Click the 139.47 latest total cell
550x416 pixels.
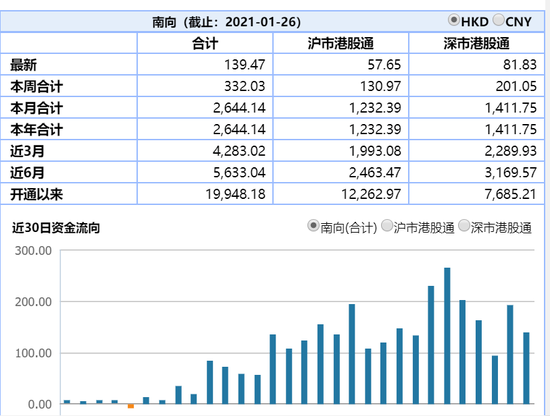(244, 65)
